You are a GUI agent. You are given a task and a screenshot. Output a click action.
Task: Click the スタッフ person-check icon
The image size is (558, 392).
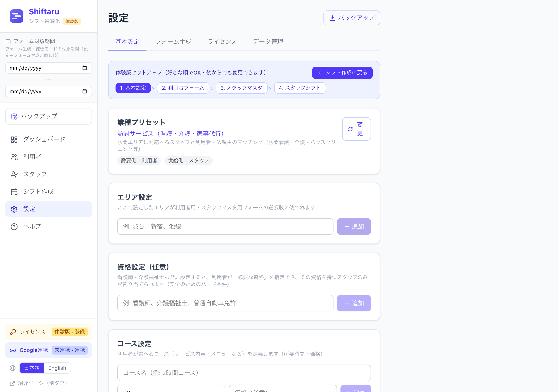pos(14,174)
